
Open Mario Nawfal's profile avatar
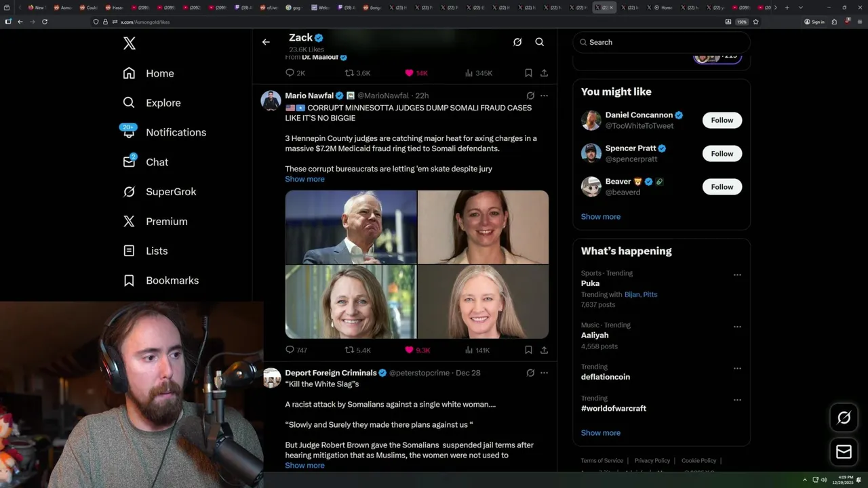point(271,100)
